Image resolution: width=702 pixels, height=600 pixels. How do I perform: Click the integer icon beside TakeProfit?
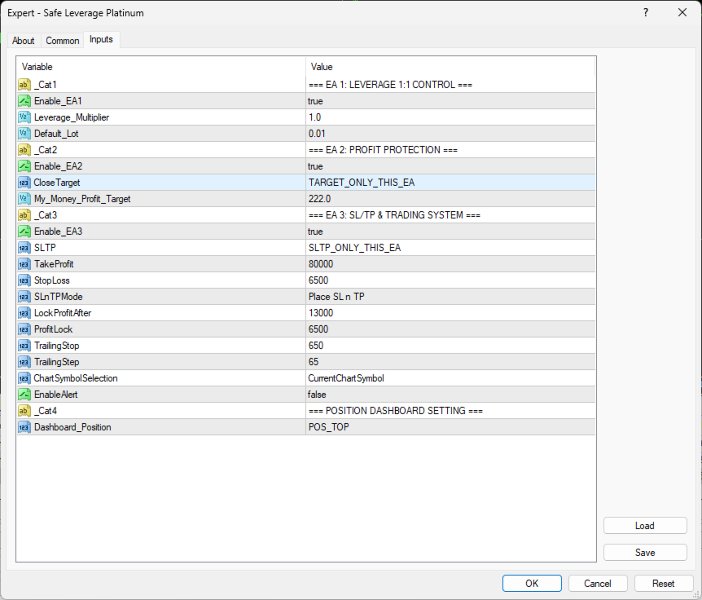[24, 264]
